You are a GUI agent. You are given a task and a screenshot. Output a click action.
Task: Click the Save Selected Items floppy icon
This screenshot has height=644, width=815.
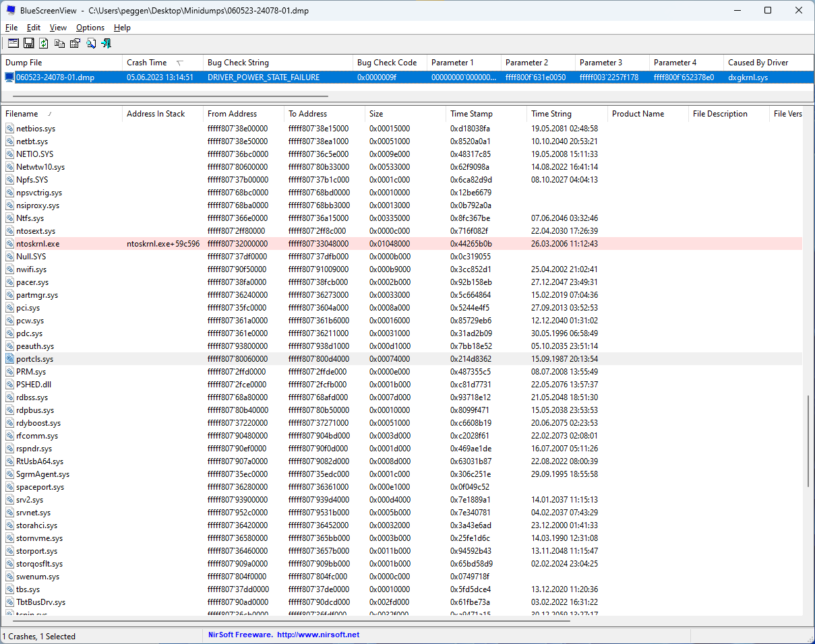pos(28,43)
